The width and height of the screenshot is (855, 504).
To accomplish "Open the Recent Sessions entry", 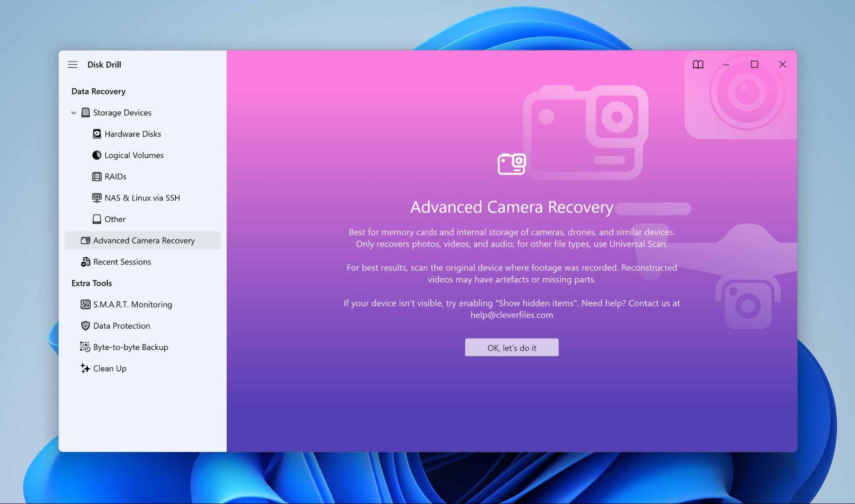I will [122, 262].
